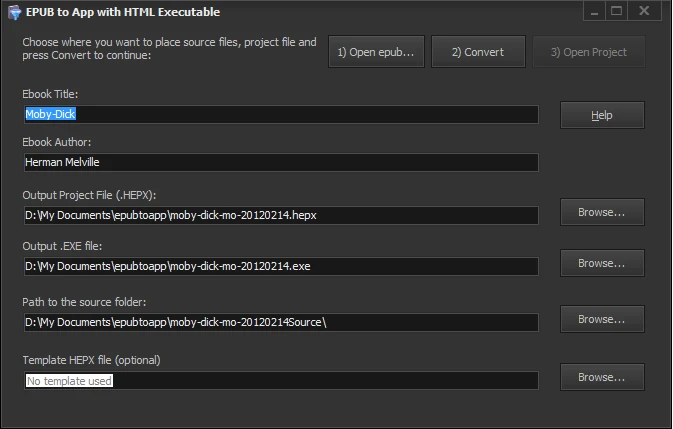
Task: Browse for the source folder path
Action: click(x=601, y=319)
